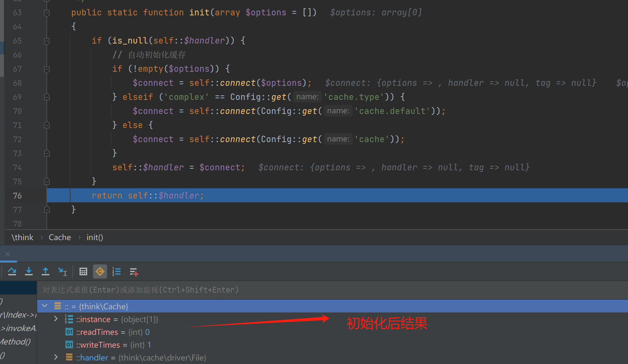Click the Run to Cursor icon
The width and height of the screenshot is (628, 364).
(x=62, y=272)
